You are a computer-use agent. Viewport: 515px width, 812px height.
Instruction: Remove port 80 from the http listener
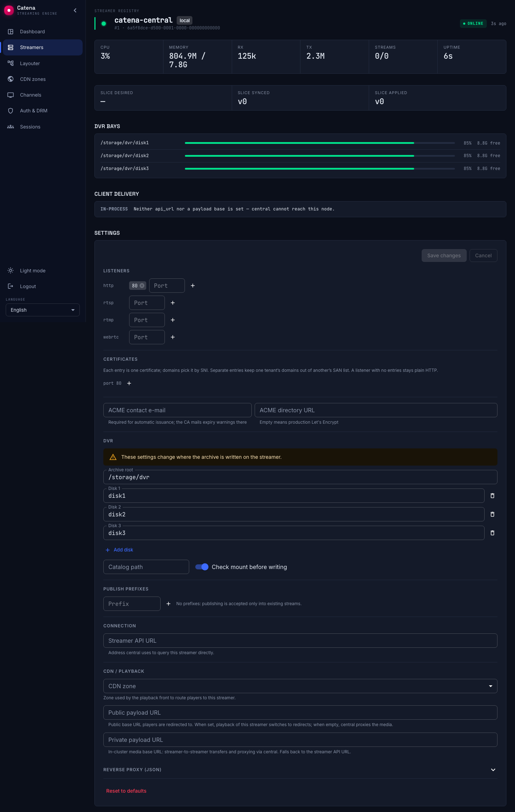click(x=142, y=286)
